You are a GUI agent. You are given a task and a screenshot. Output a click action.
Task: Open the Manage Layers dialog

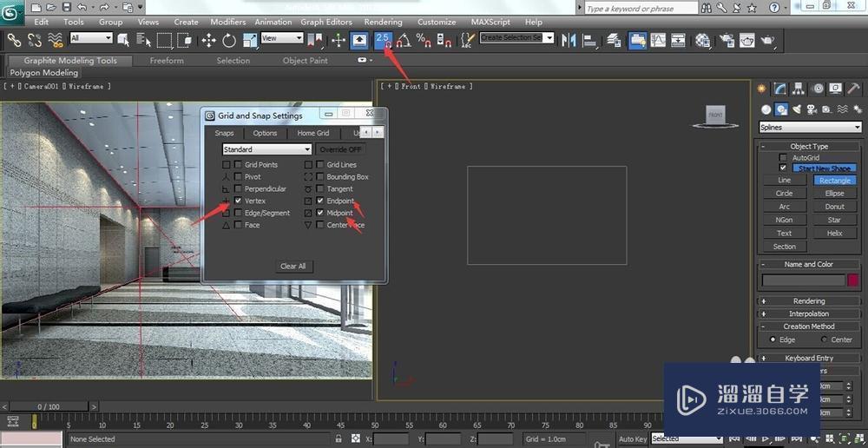pos(614,40)
